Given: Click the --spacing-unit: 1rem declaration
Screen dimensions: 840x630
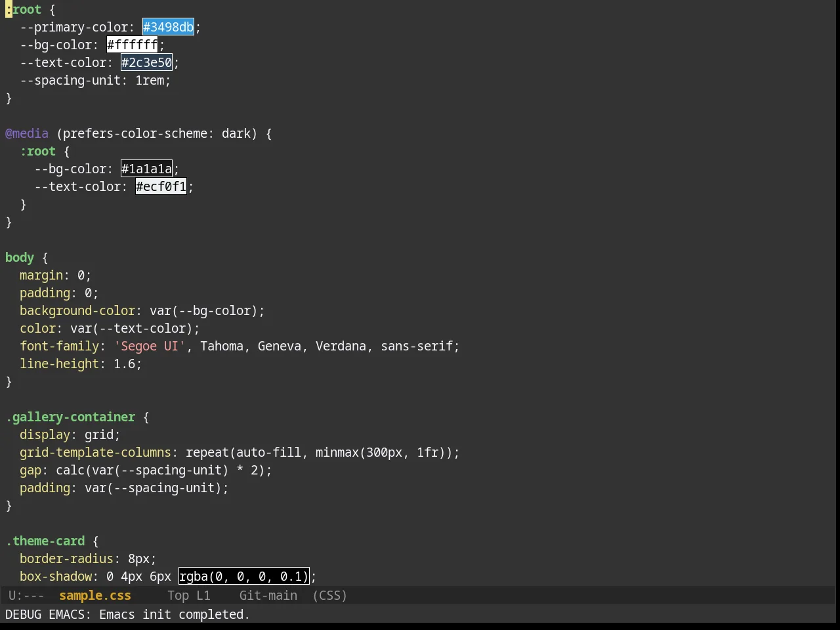Looking at the screenshot, I should point(95,80).
